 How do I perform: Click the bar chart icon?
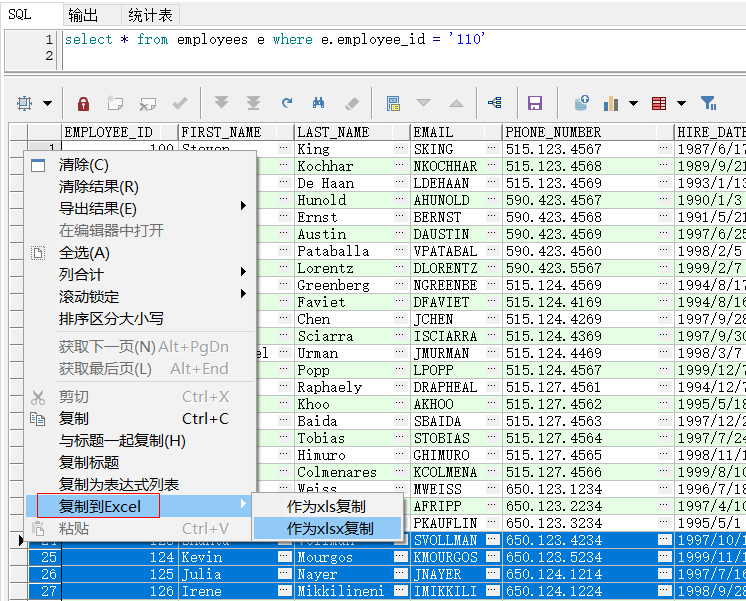611,103
